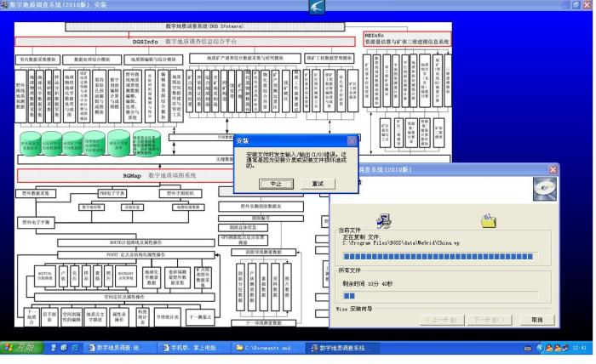Click the system tray clock

[x=580, y=348]
